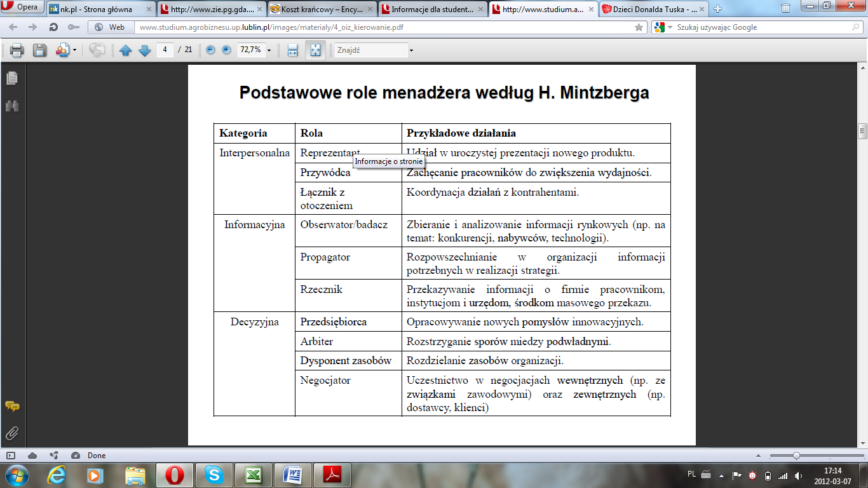Close the Koszt krańcowy tab

[x=370, y=10]
